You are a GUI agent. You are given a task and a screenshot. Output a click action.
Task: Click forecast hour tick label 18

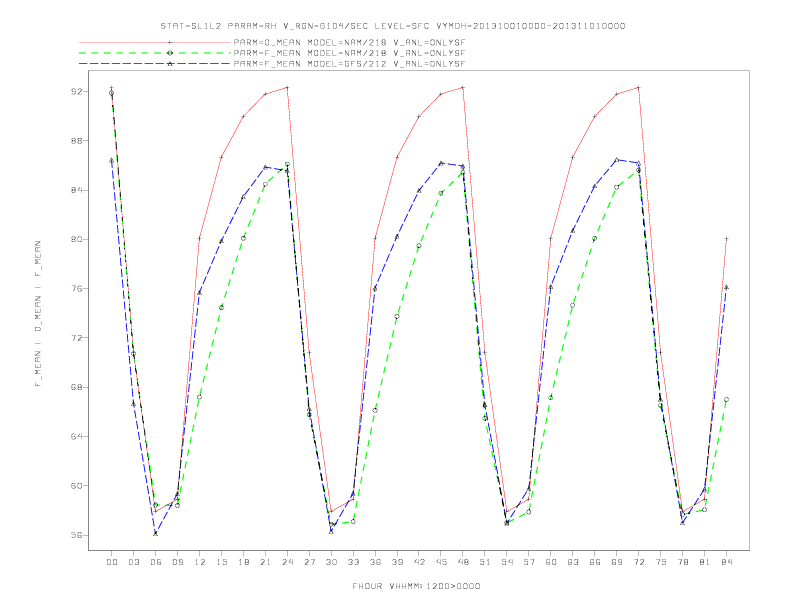click(243, 562)
